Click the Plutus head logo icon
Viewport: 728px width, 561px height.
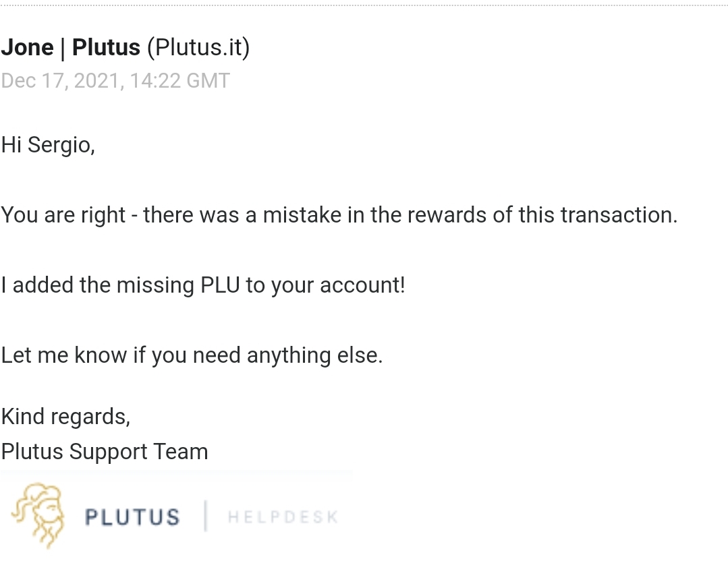click(x=39, y=514)
